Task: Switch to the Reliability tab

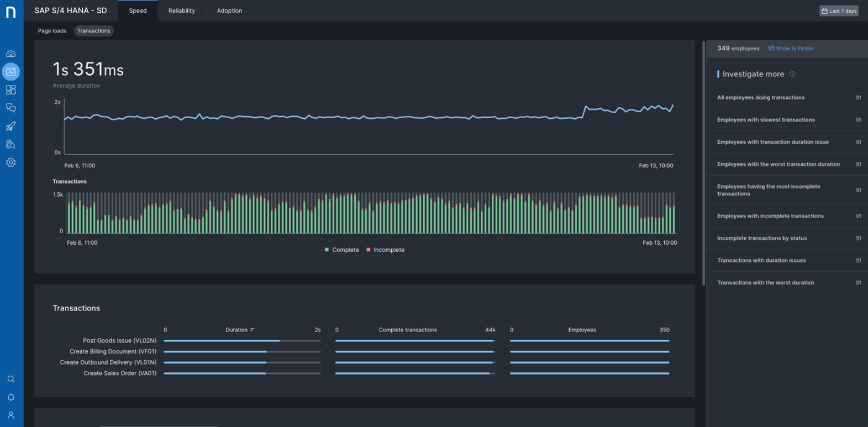Action: tap(181, 11)
